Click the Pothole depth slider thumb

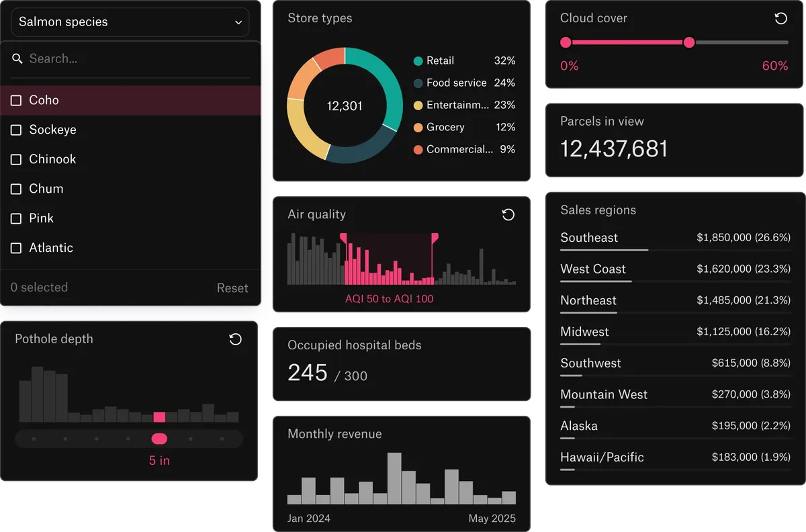tap(159, 439)
